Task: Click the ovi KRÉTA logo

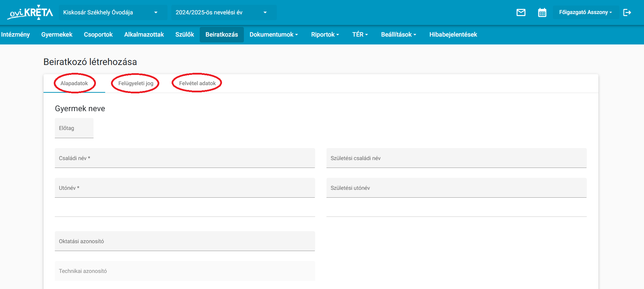Action: 30,13
